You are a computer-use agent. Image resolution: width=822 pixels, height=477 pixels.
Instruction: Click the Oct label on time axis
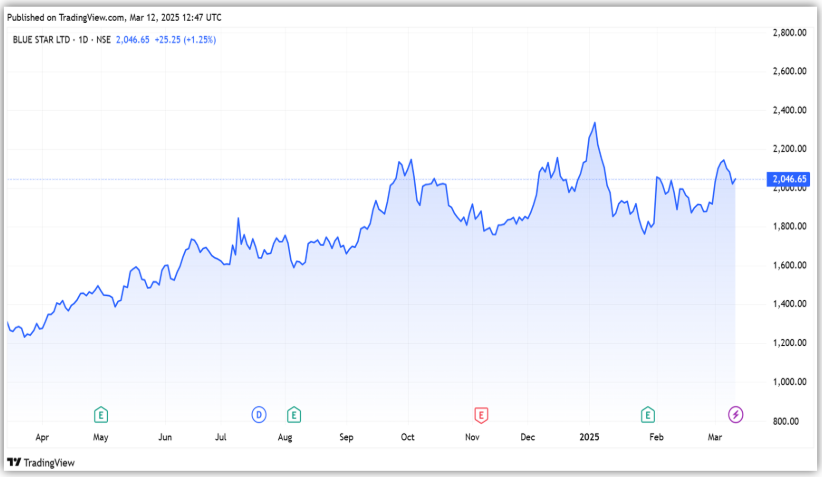tap(407, 438)
